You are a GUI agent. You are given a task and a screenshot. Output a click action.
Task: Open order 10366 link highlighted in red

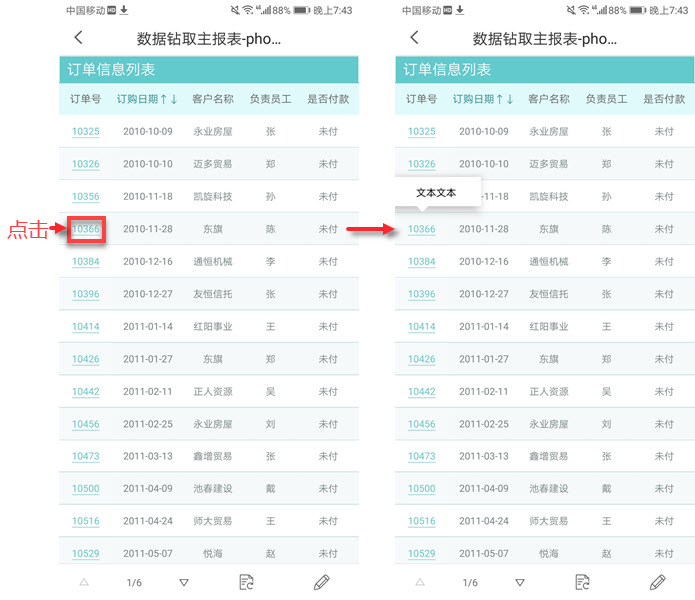(x=86, y=229)
